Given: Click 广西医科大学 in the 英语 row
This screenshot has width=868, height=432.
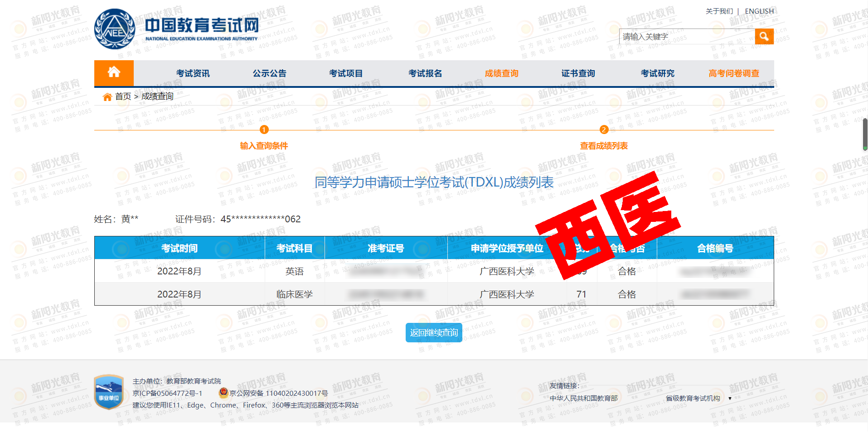Looking at the screenshot, I should tap(507, 271).
